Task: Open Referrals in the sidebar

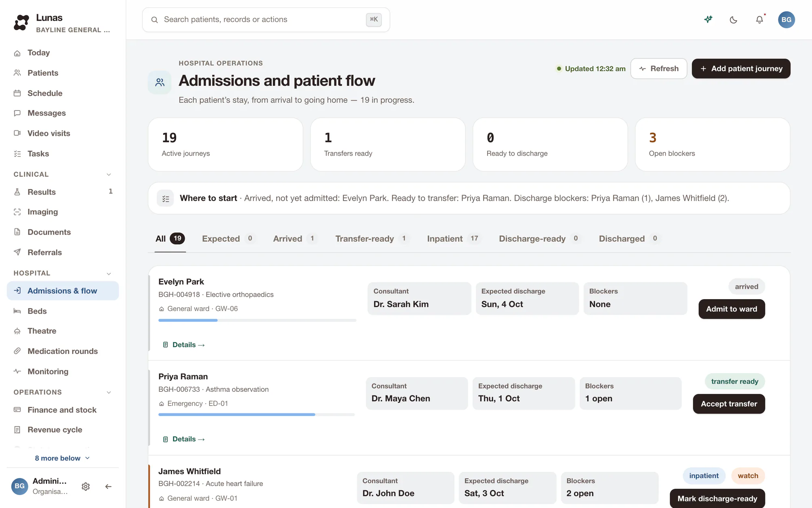Action: click(x=63, y=252)
